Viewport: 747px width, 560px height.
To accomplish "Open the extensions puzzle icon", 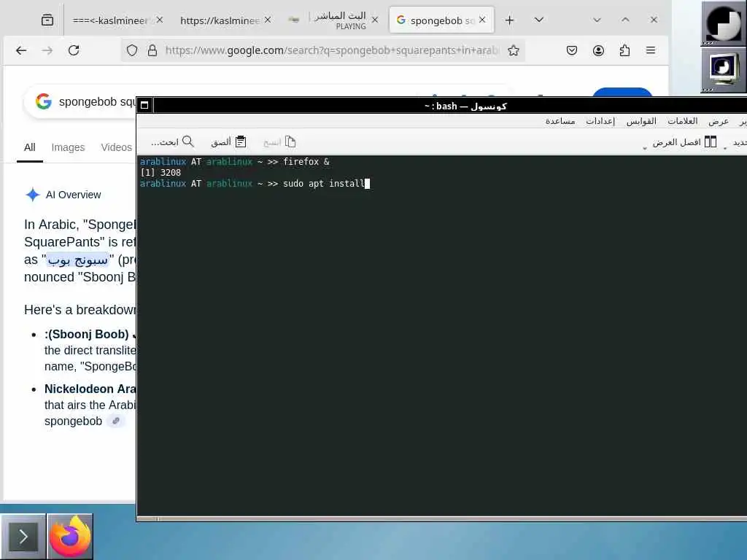I will (624, 50).
